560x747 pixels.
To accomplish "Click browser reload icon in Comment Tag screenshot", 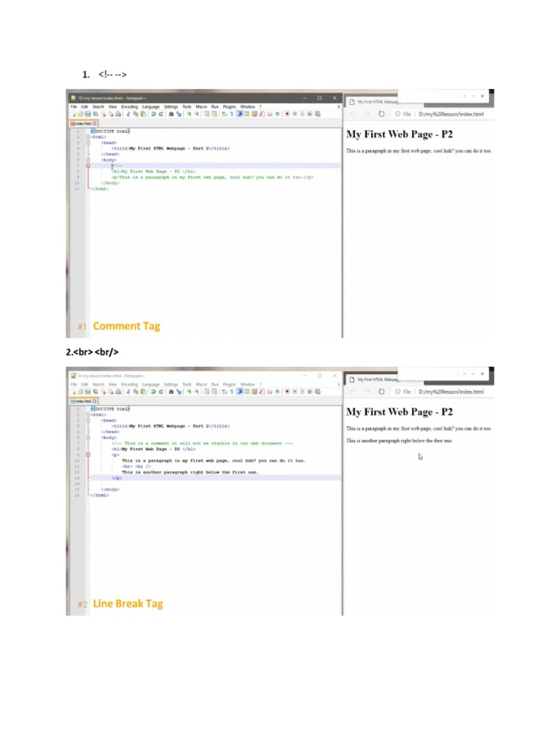I will (381, 114).
